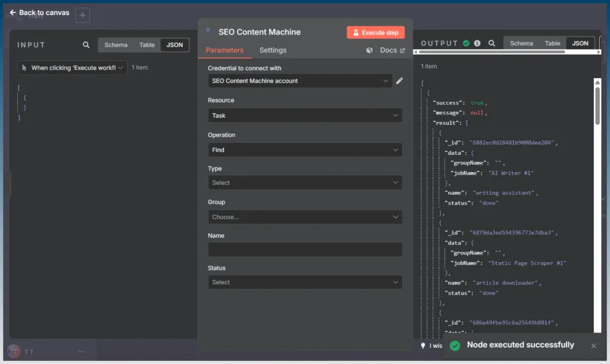The height and width of the screenshot is (364, 610).
Task: Open the Operation dropdown set to Find
Action: click(x=305, y=150)
